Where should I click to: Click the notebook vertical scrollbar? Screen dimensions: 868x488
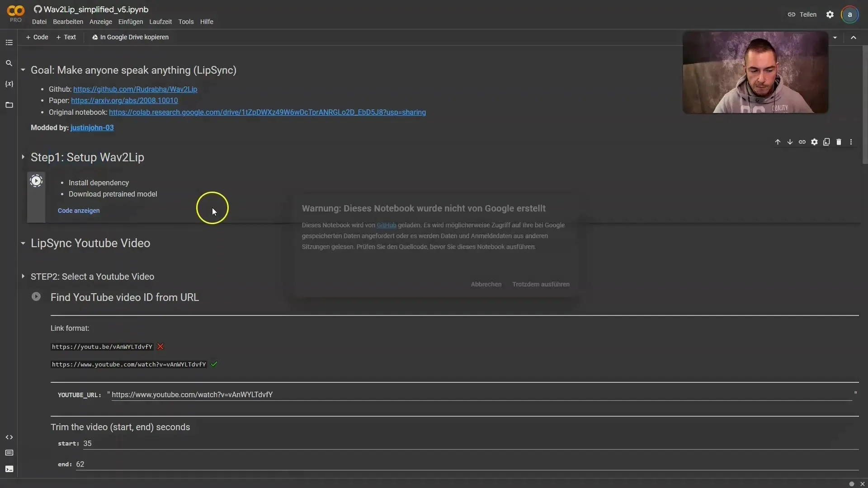(x=865, y=104)
